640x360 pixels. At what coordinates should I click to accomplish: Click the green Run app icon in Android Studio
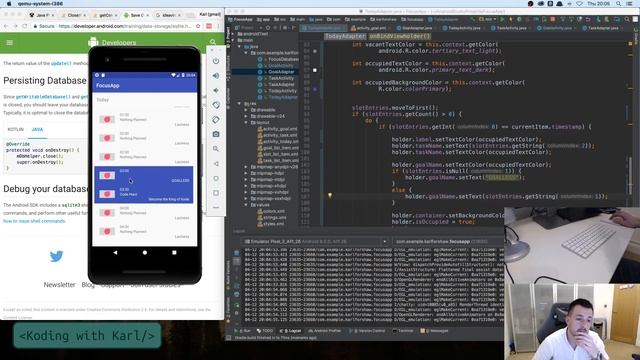pyautogui.click(x=502, y=19)
